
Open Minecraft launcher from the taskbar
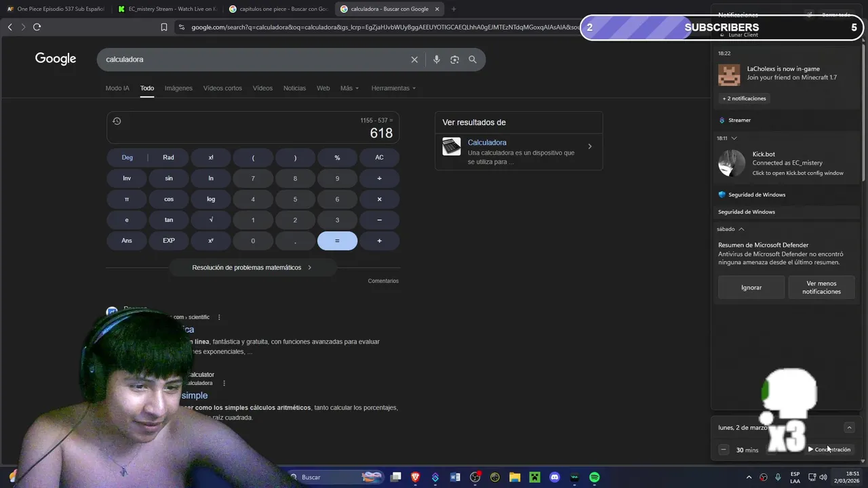point(534,477)
